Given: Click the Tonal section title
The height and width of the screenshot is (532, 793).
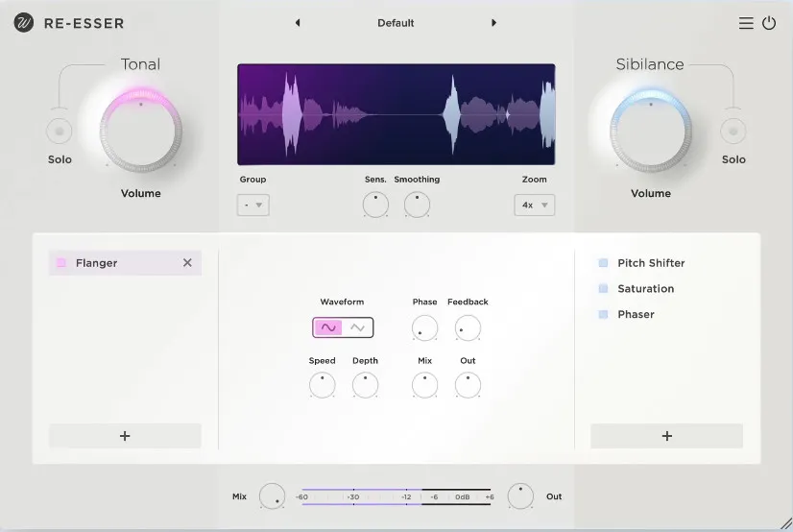Looking at the screenshot, I should click(140, 64).
